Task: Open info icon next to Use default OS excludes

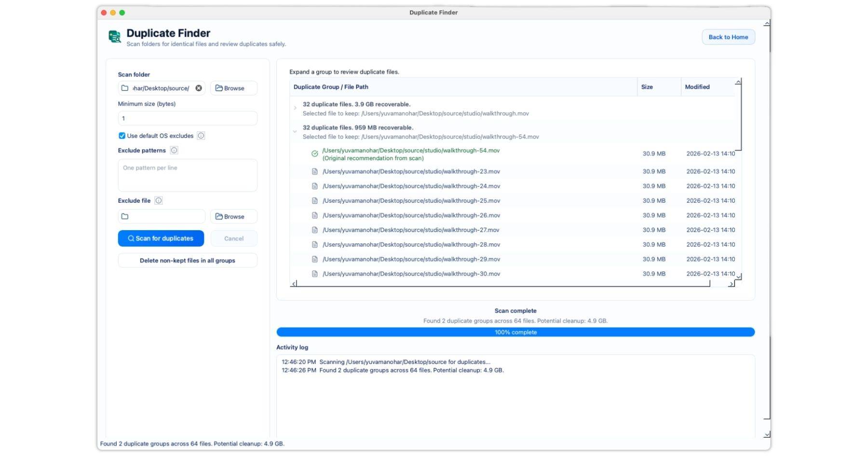Action: pyautogui.click(x=201, y=136)
